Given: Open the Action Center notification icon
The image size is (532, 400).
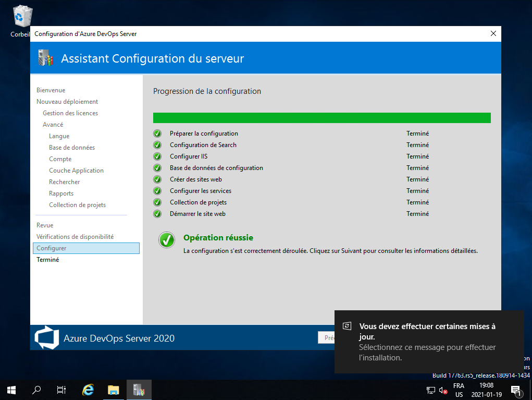Looking at the screenshot, I should (x=516, y=390).
